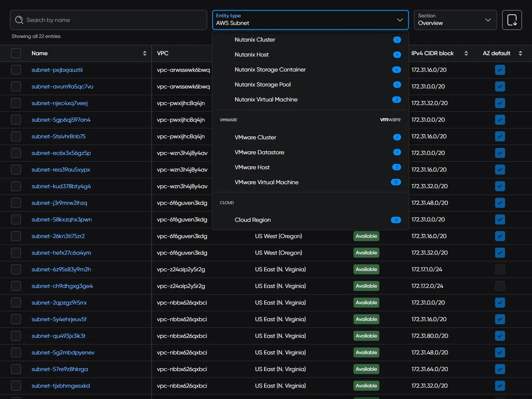
Task: Sort by AZ default column arrows
Action: click(x=520, y=53)
